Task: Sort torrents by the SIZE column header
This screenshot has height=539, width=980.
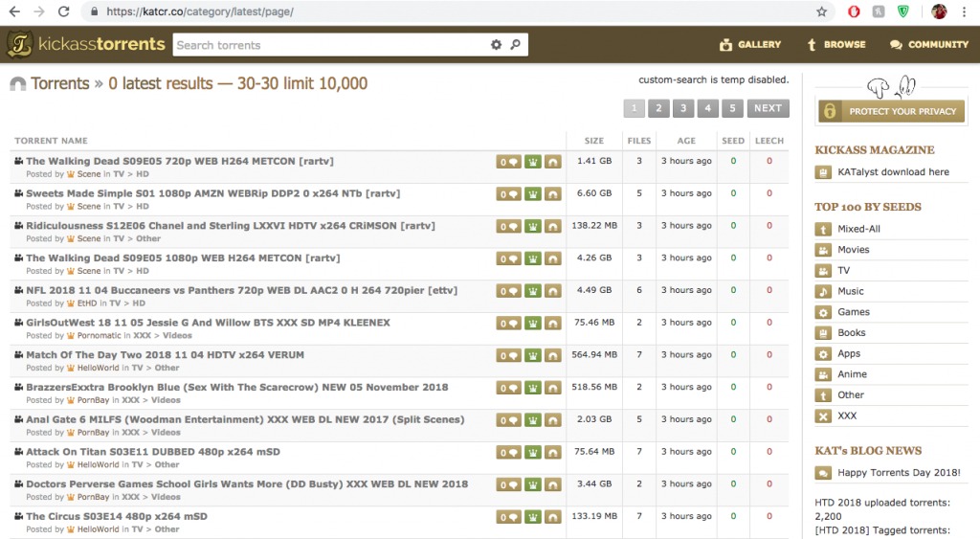Action: pyautogui.click(x=594, y=141)
